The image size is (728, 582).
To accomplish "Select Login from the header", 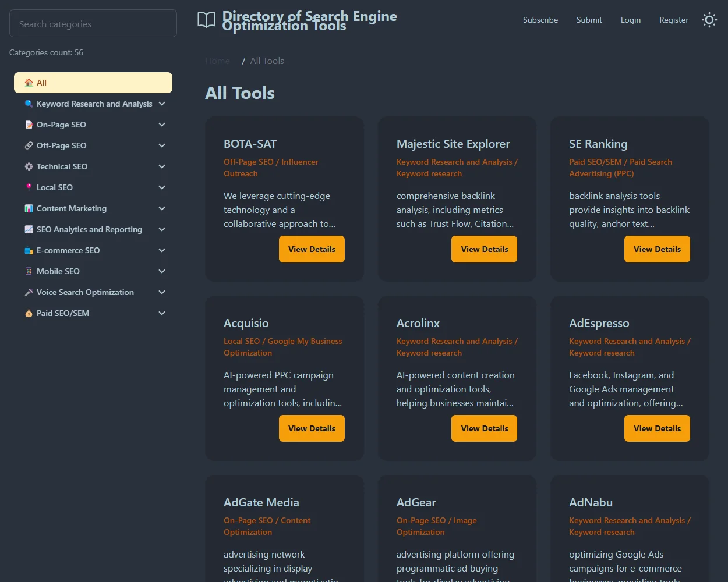I will click(630, 20).
